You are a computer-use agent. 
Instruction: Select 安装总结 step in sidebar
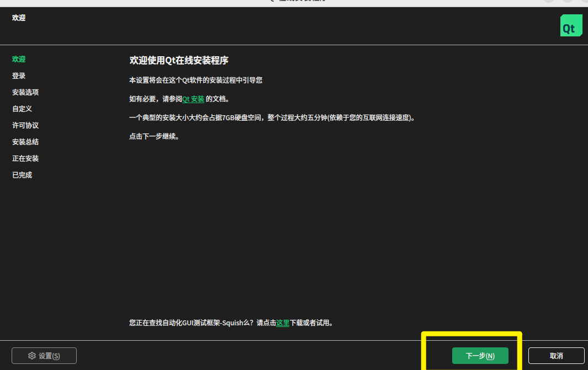point(25,142)
